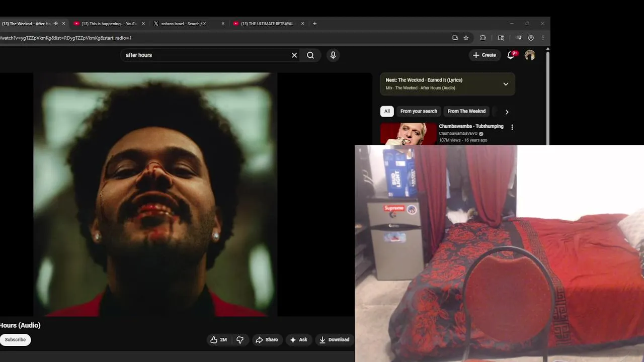Image resolution: width=644 pixels, height=362 pixels.
Task: Start voice search with microphone
Action: pyautogui.click(x=333, y=55)
